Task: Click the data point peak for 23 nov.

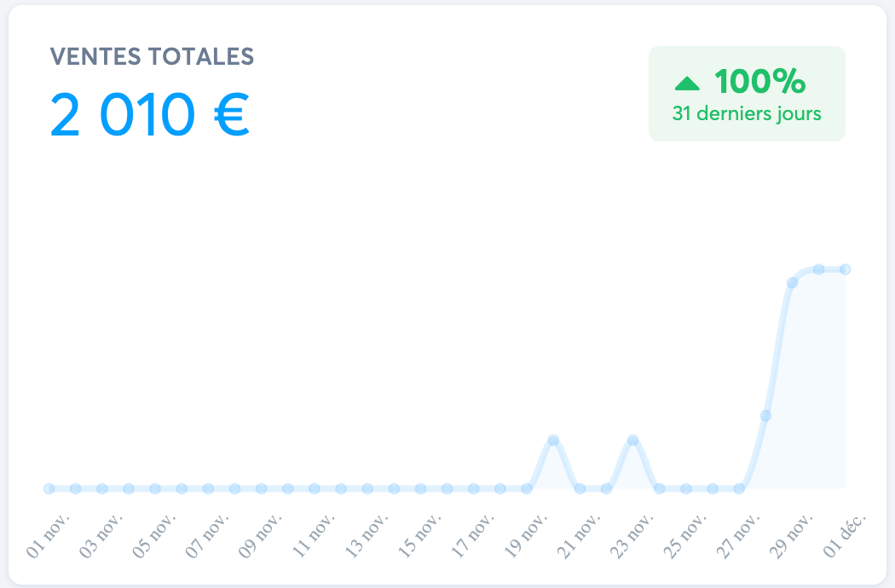Action: (x=632, y=440)
